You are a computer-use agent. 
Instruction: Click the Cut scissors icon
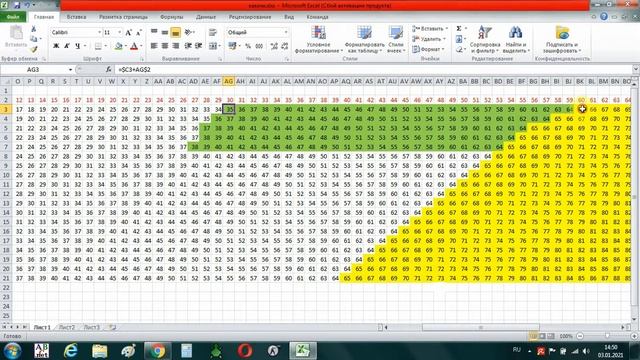coord(33,29)
